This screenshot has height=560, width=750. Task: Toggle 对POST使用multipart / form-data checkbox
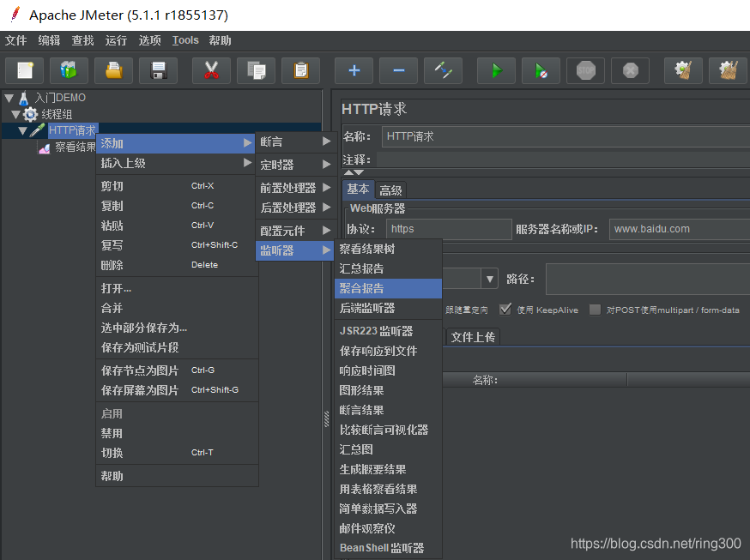pyautogui.click(x=595, y=310)
